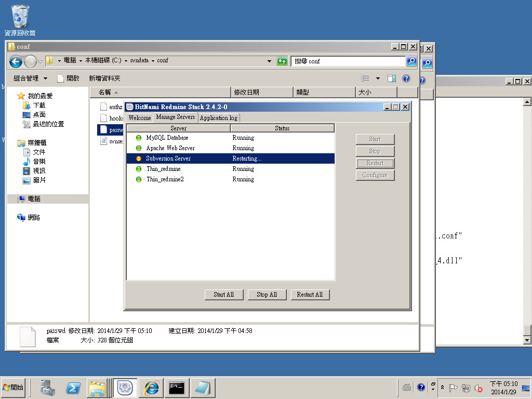This screenshot has width=532, height=399.
Task: Switch to the Application log tab
Action: (219, 118)
